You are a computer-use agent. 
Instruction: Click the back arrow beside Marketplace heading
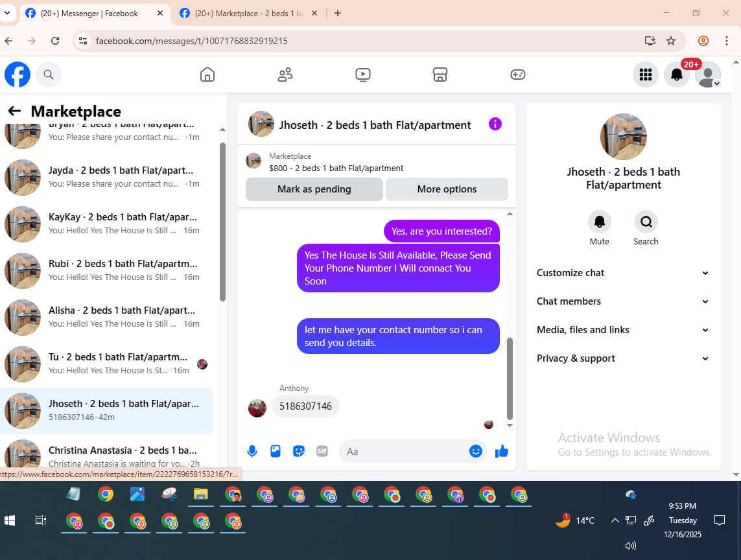pos(15,111)
